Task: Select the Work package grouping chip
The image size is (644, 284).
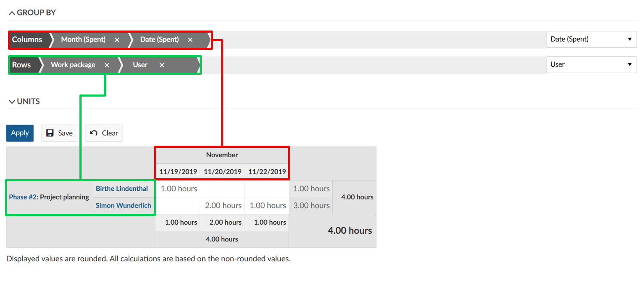Action: point(73,65)
